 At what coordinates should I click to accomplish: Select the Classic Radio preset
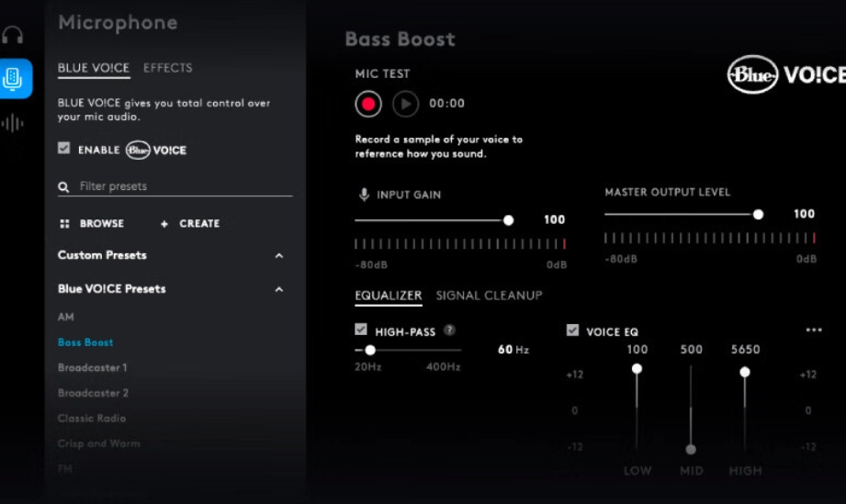[x=92, y=419]
